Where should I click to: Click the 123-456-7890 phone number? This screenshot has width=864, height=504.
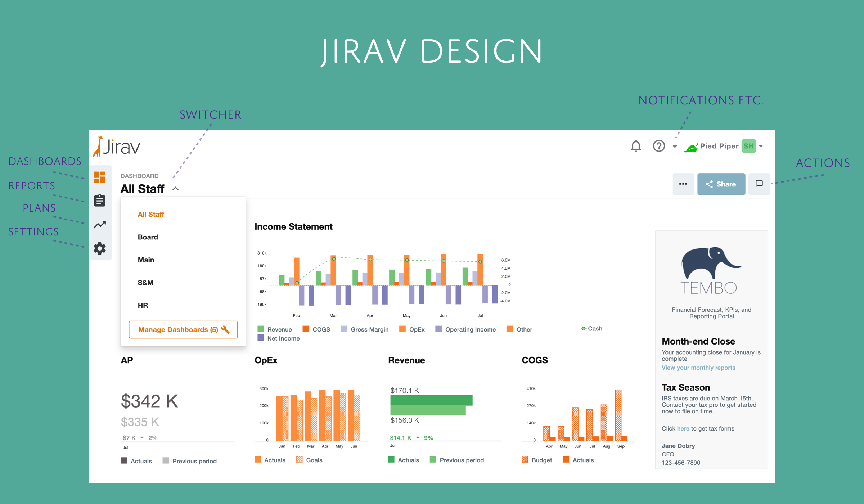[x=681, y=463]
